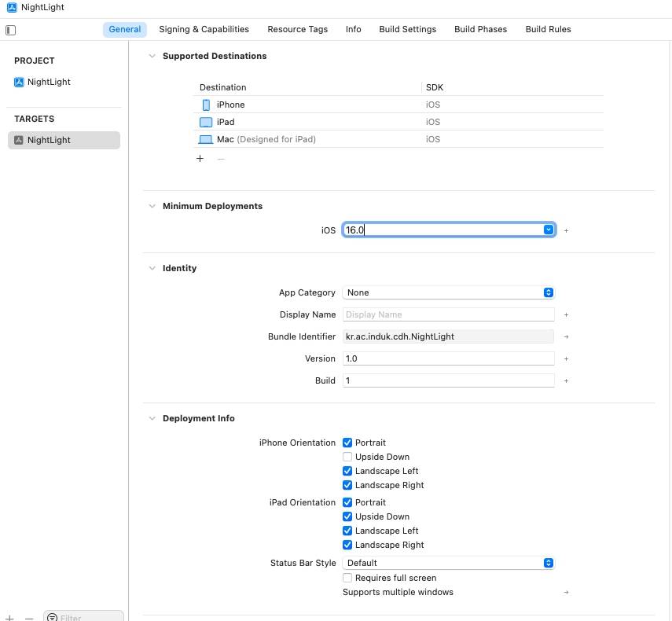Image resolution: width=672 pixels, height=621 pixels.
Task: Click the Version text field
Action: coord(449,358)
